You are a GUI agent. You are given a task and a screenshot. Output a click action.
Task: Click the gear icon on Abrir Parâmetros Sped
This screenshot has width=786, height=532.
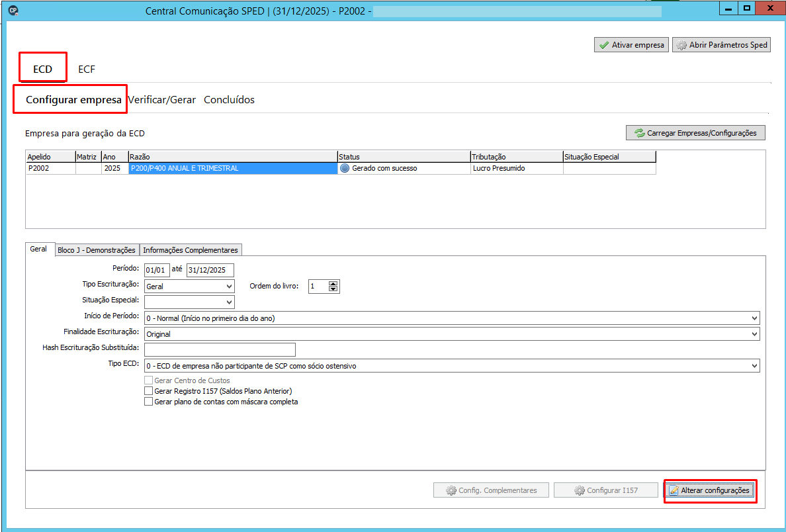681,45
